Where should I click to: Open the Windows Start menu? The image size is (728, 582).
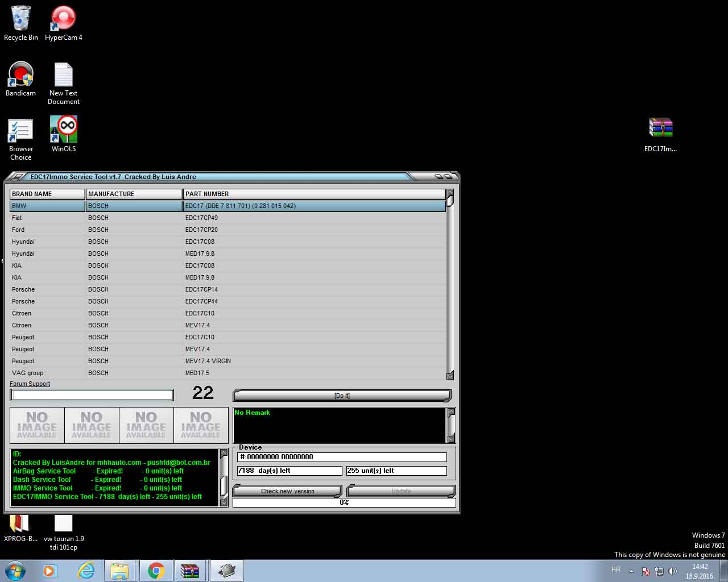coord(15,571)
